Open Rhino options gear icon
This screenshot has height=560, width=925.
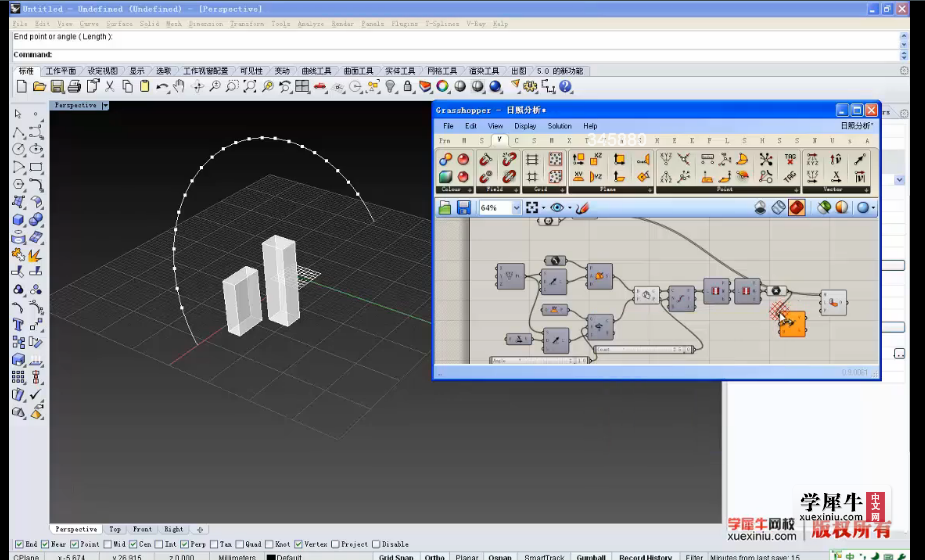click(530, 87)
